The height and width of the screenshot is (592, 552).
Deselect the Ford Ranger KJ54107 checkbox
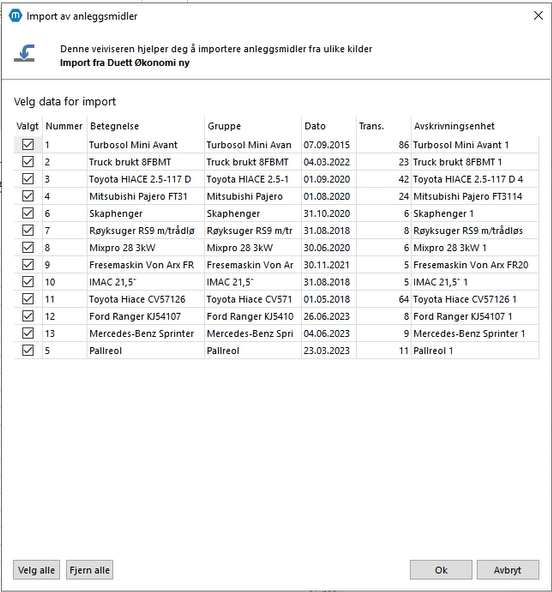(x=28, y=316)
